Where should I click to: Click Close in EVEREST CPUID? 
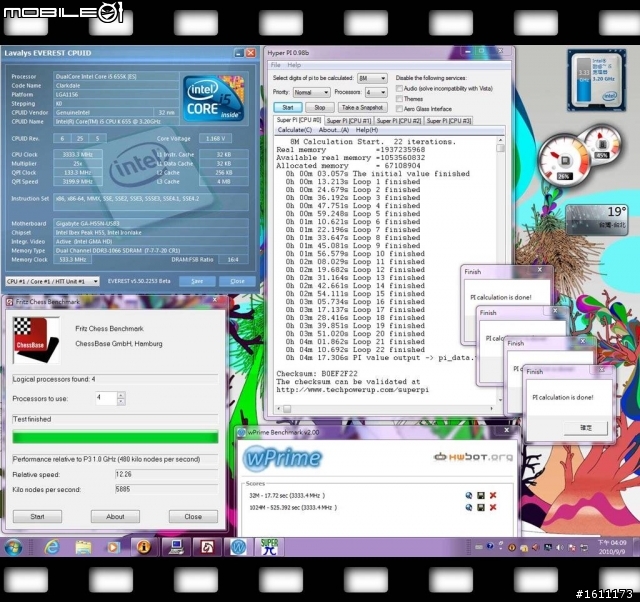click(x=237, y=281)
